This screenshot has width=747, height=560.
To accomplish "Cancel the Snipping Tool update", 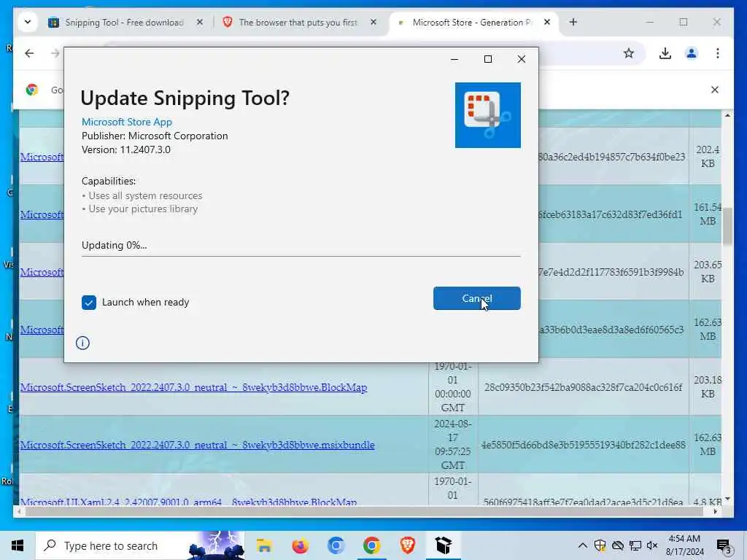I will pos(476,298).
